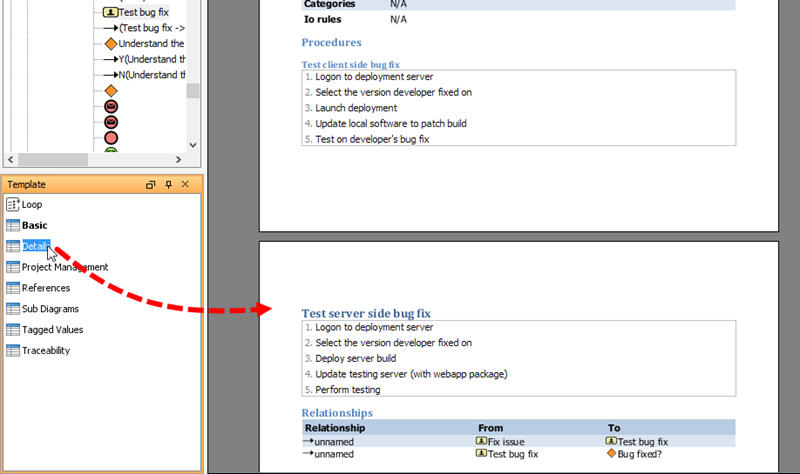Image resolution: width=800 pixels, height=474 pixels.
Task: Float the Template panel window
Action: 151,185
